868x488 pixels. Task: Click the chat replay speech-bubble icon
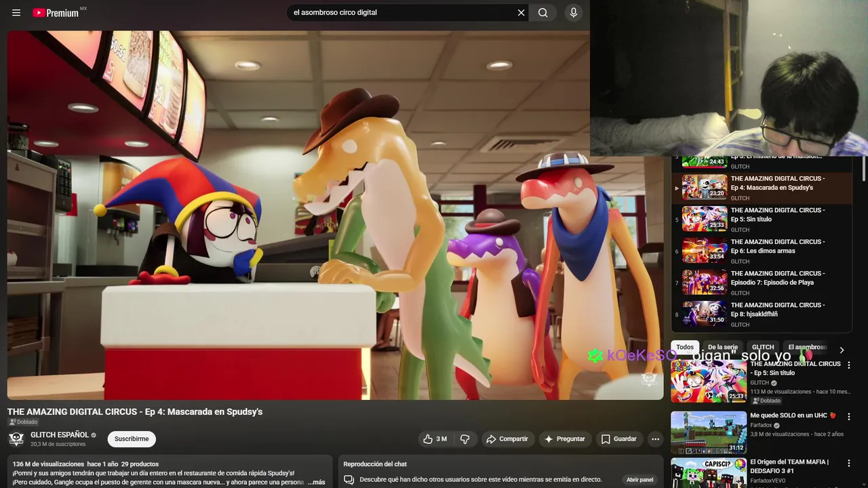[349, 480]
